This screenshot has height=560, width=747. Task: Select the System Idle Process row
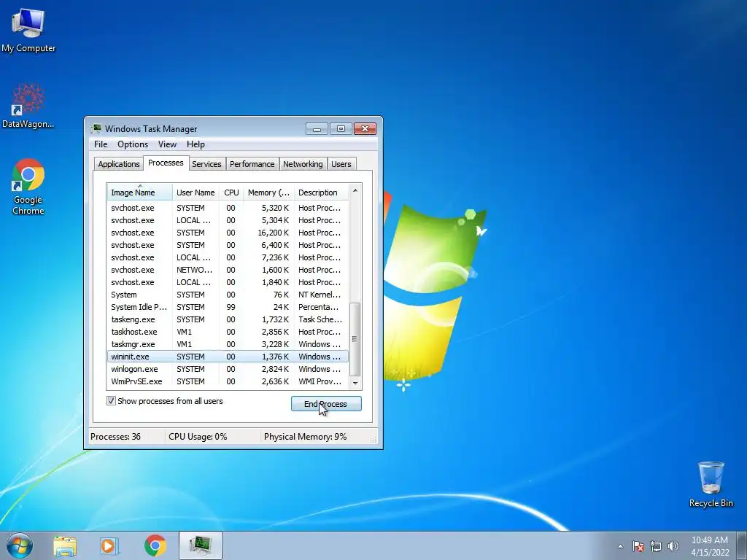pyautogui.click(x=228, y=307)
